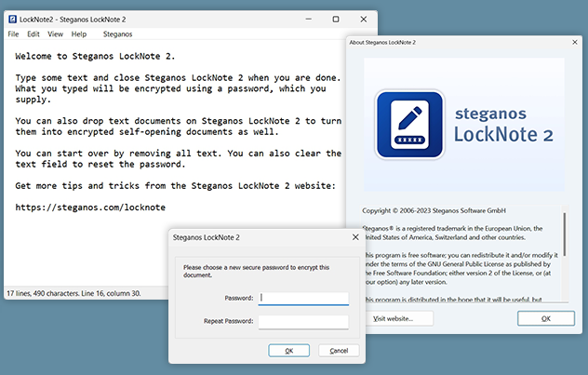
Task: Click 'Get more tips and tricks' line
Action: pos(176,186)
